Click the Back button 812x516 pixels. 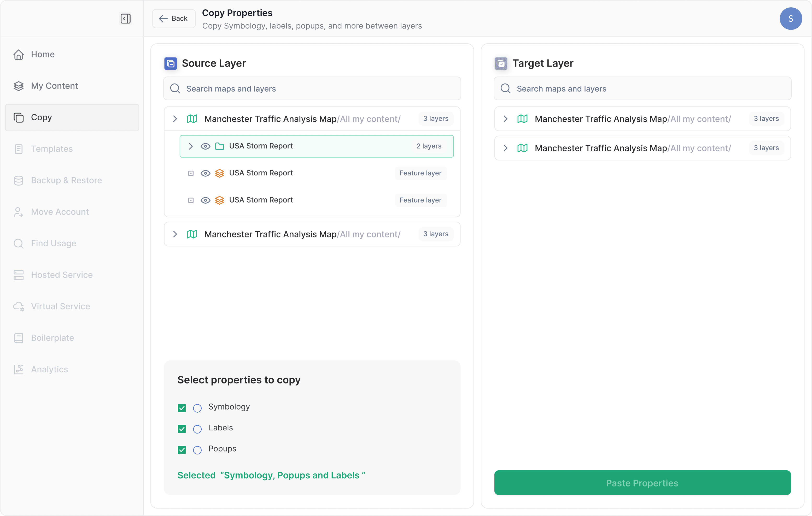coord(173,19)
